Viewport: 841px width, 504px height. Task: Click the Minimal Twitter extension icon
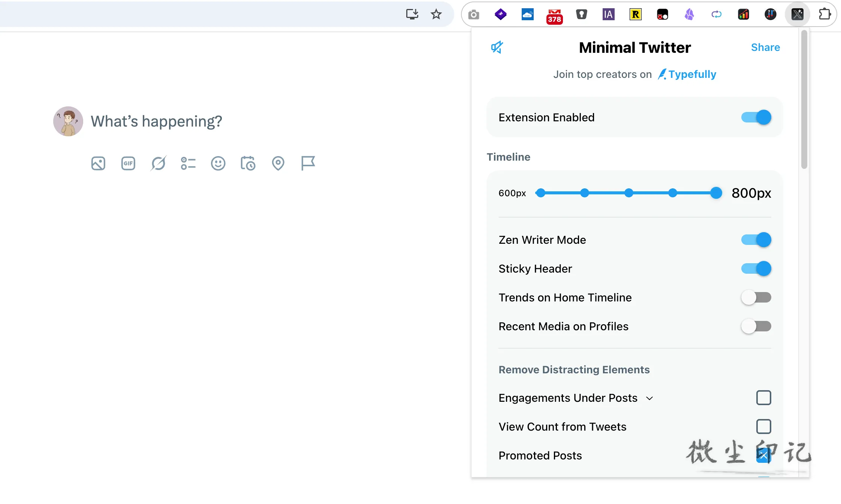(797, 14)
